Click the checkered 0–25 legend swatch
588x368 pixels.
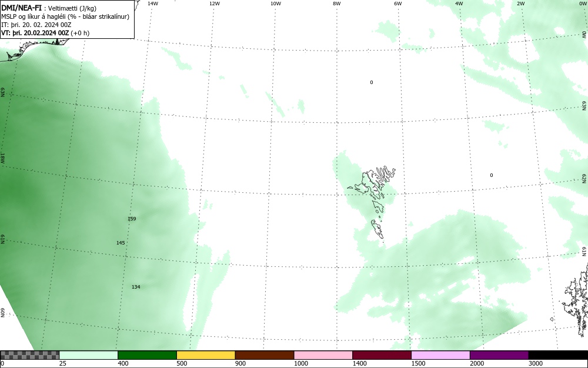pyautogui.click(x=29, y=355)
